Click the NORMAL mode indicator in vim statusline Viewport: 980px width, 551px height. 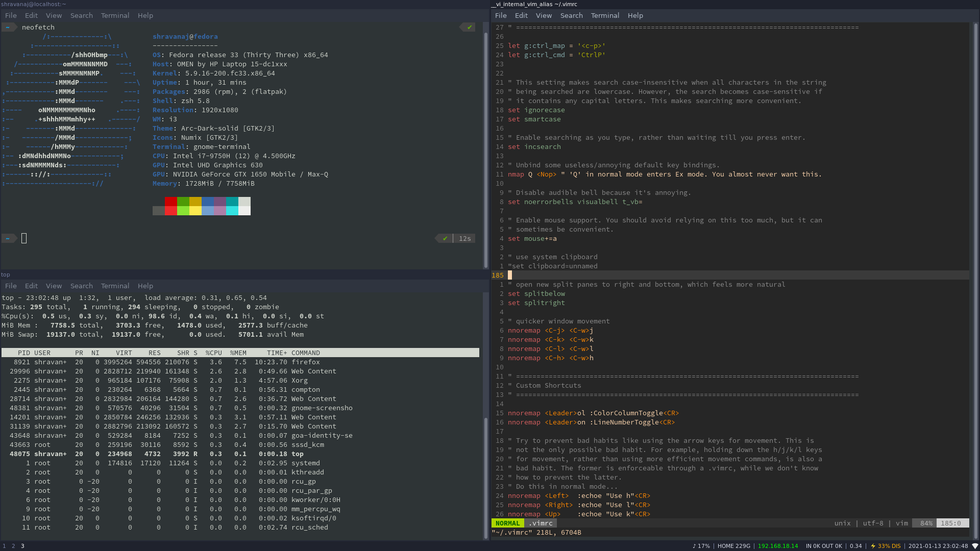(508, 523)
